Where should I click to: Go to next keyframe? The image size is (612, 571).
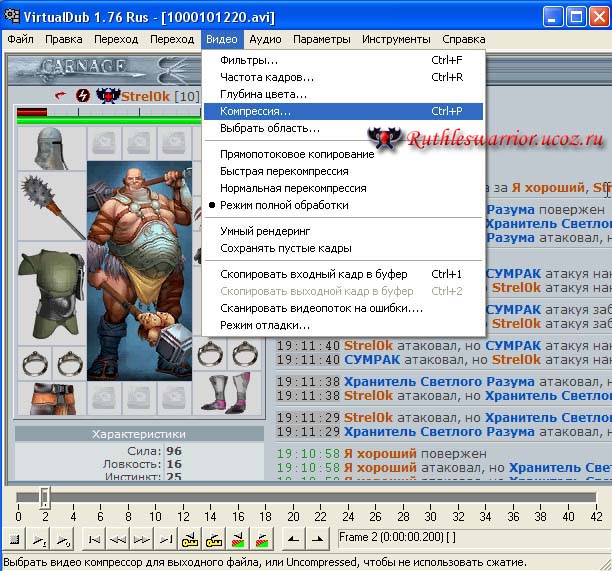point(213,539)
